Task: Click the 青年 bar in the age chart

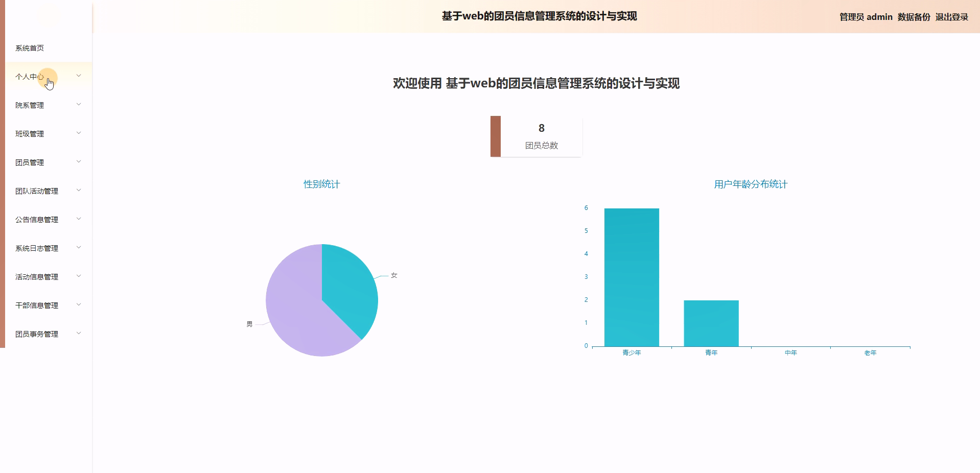Action: click(x=711, y=322)
